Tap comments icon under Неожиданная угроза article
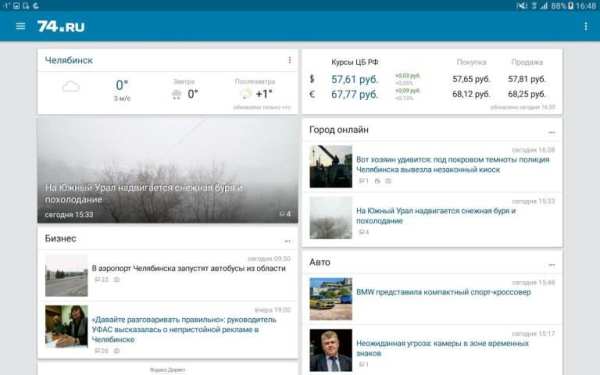Viewport: 600px width, 375px height. tap(364, 364)
